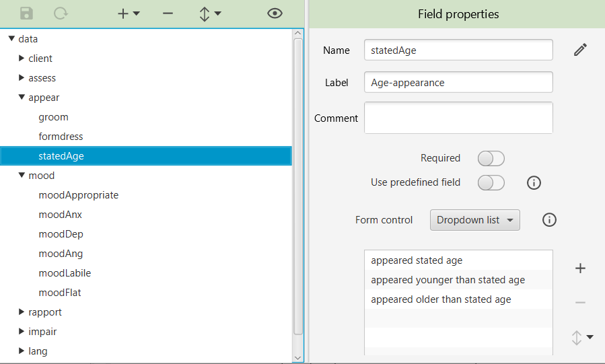
Task: Click the add field plus icon in toolbar
Action: coord(123,14)
